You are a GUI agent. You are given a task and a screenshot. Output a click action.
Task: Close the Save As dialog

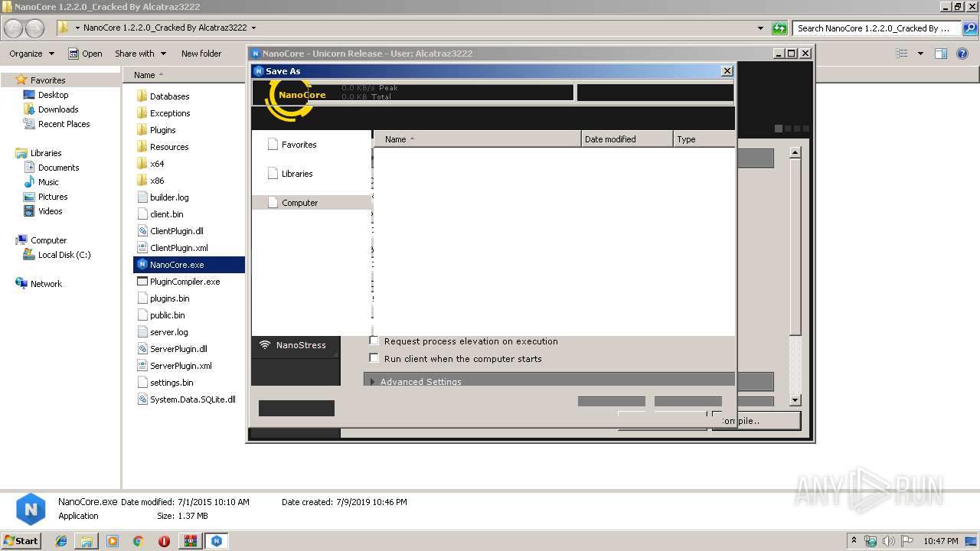(727, 71)
